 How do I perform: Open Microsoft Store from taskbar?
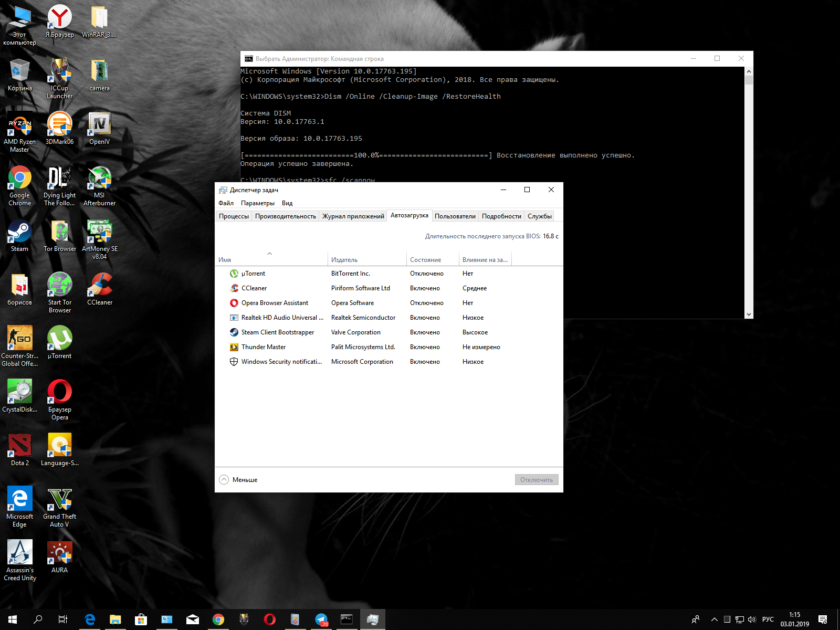(141, 619)
